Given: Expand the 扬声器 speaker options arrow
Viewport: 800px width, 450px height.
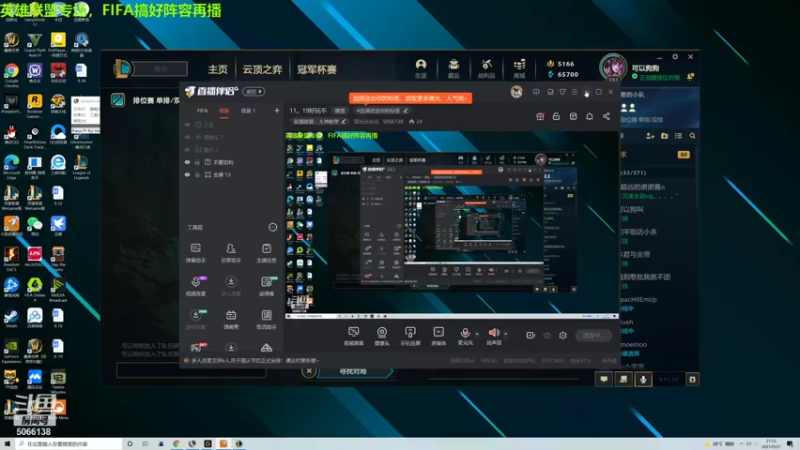Looking at the screenshot, I should [506, 334].
